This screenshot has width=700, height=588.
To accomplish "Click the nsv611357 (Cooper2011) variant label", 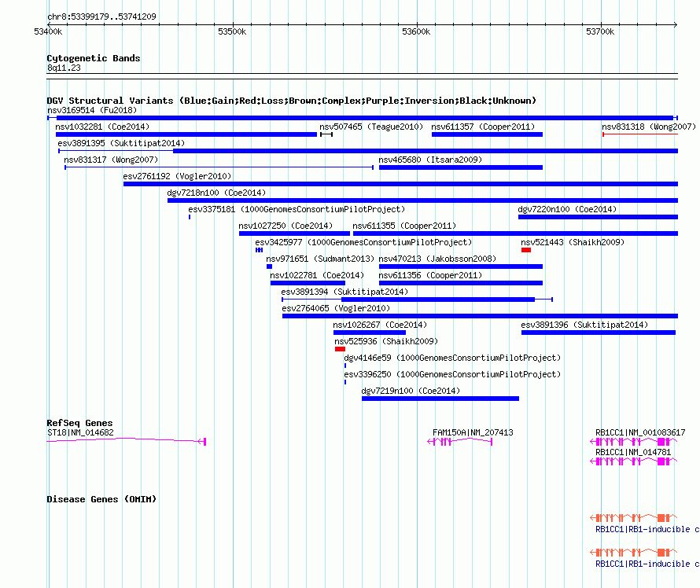I will click(483, 127).
